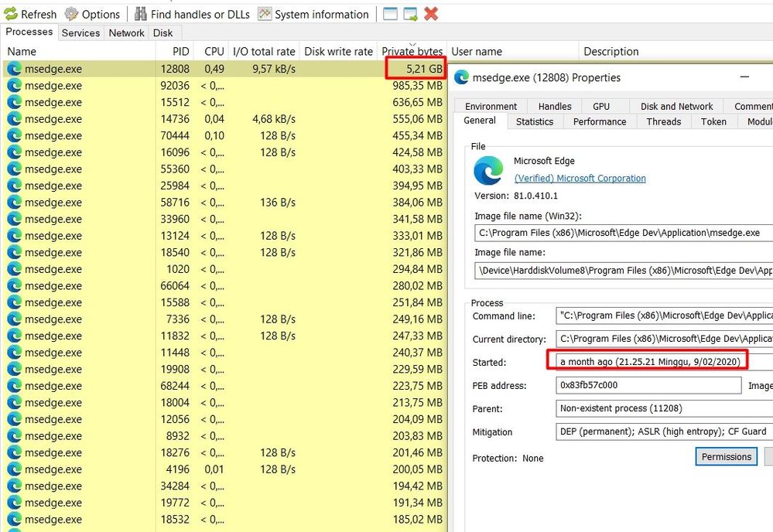Click Find handles or DLLs binoculars icon
773x532 pixels.
141,14
